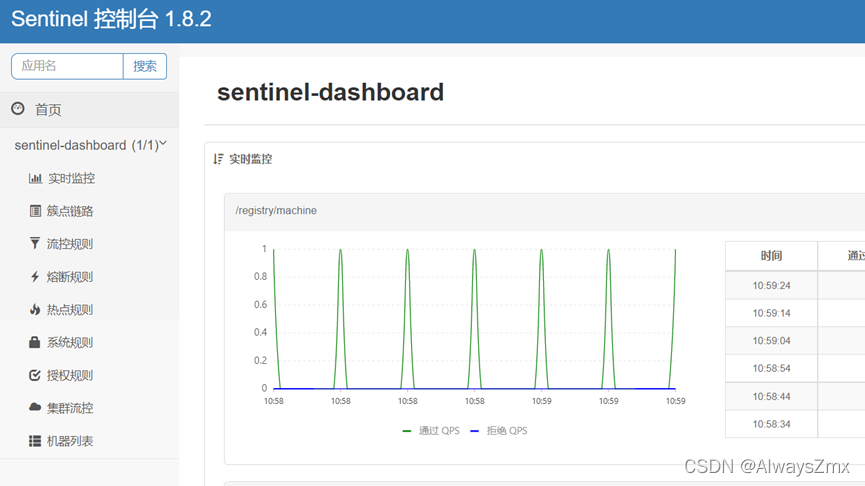
Task: Click the list icon for 机器列表
Action: coord(35,441)
